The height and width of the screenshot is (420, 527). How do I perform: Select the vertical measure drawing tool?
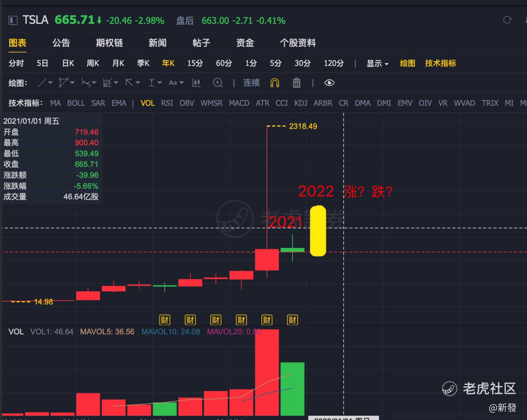click(x=152, y=83)
